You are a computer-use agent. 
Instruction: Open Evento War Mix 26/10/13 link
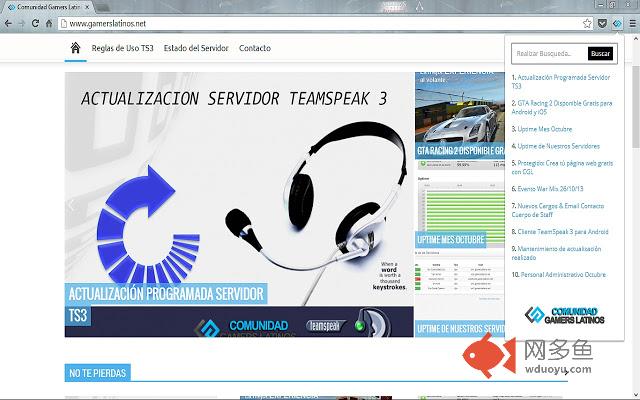pyautogui.click(x=550, y=189)
